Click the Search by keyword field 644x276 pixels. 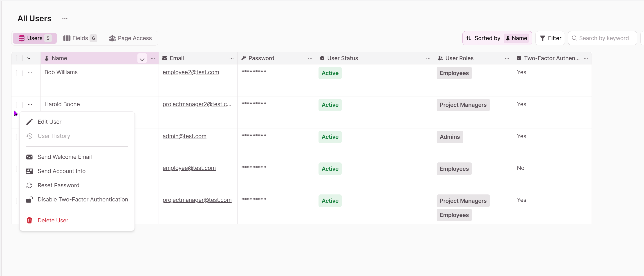tap(602, 38)
